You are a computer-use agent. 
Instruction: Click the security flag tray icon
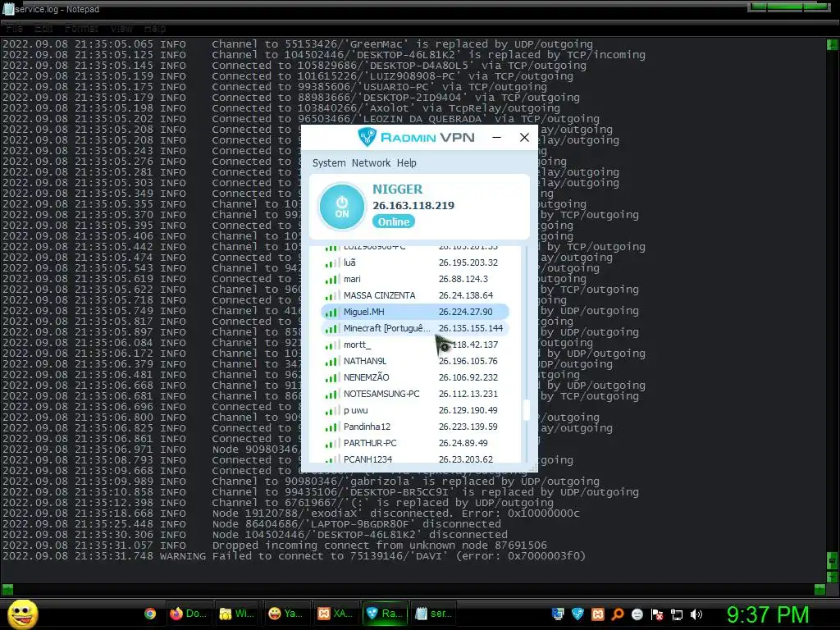(x=657, y=614)
